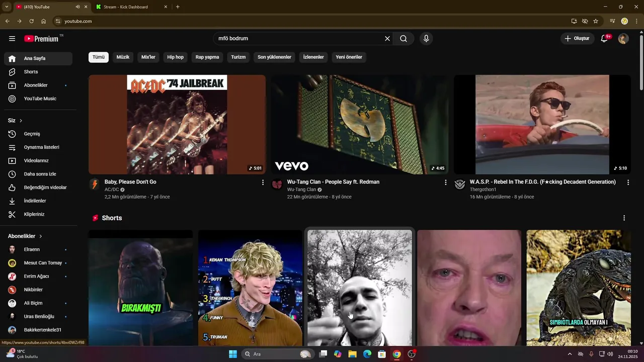Open YouTube notifications bell
644x362 pixels.
604,39
